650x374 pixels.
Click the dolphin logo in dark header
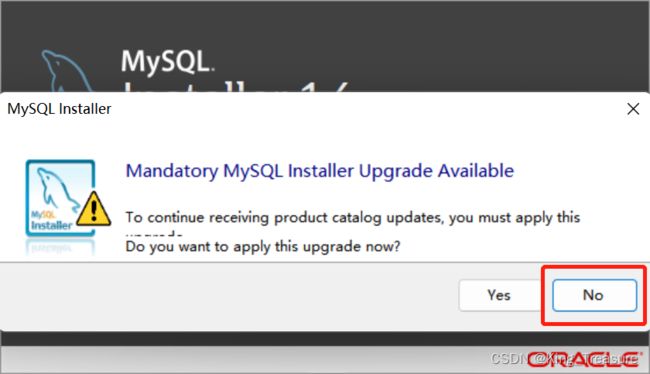point(66,70)
